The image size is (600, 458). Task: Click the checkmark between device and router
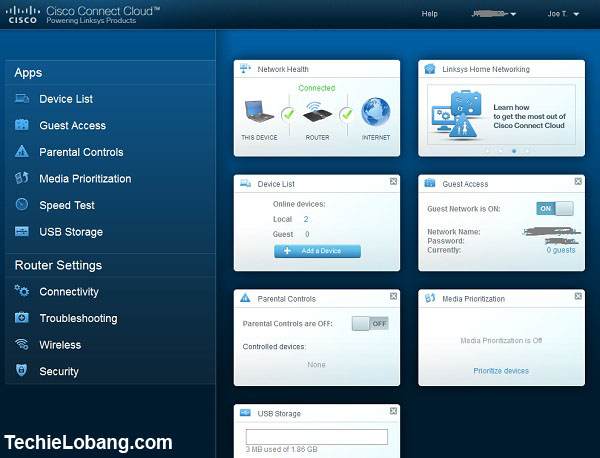288,114
